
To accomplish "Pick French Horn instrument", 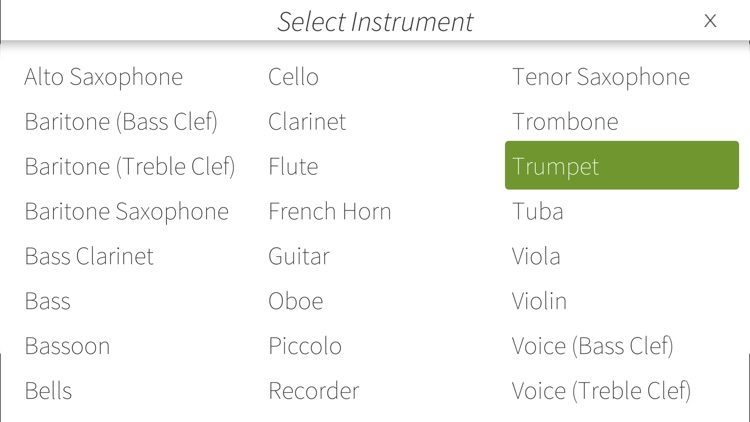I will (330, 212).
